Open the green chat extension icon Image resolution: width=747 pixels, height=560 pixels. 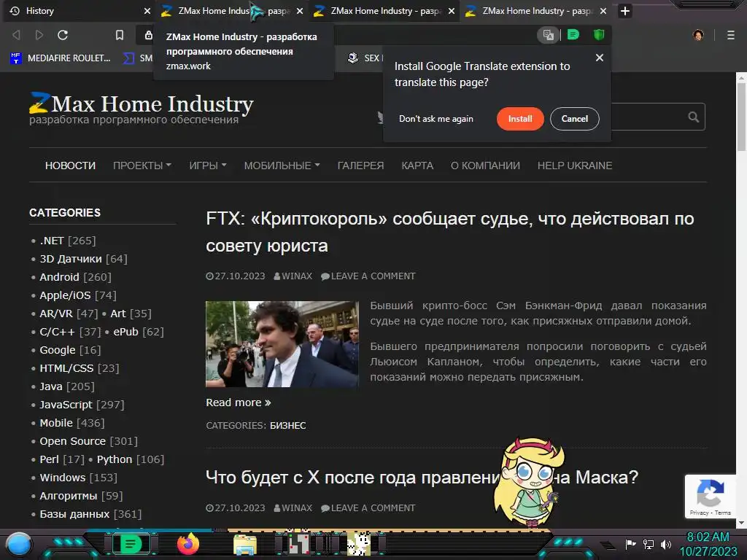coord(573,34)
